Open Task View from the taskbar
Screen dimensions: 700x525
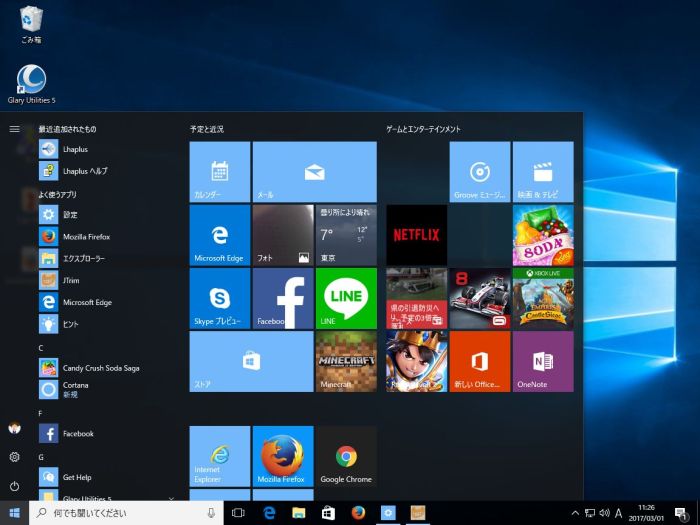tap(238, 513)
